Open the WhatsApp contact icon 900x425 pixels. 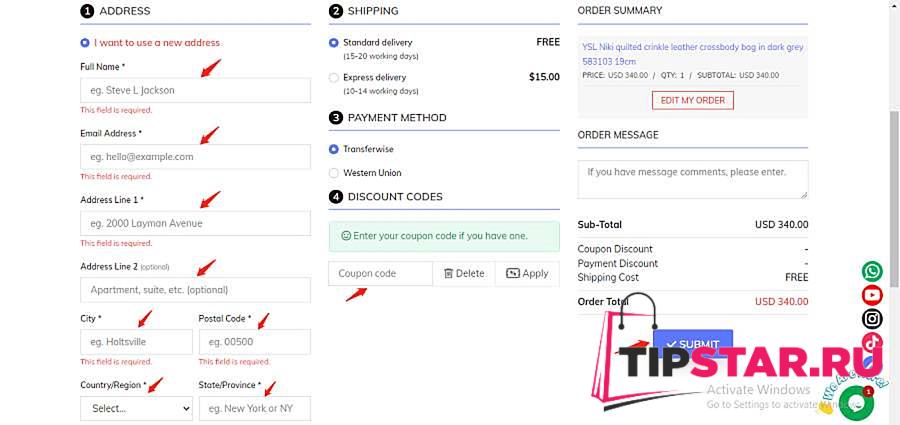tap(872, 271)
